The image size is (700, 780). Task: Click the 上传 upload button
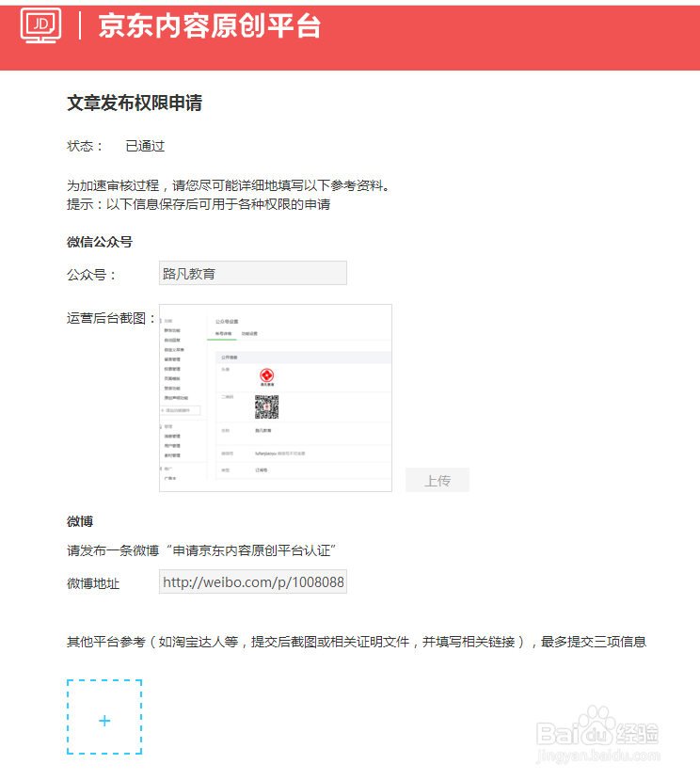tap(437, 480)
